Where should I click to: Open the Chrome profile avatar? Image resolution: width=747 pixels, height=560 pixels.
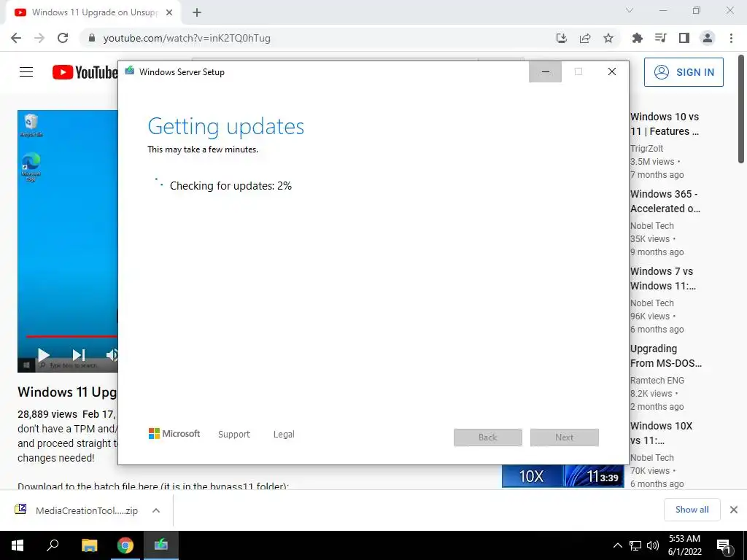click(x=708, y=38)
